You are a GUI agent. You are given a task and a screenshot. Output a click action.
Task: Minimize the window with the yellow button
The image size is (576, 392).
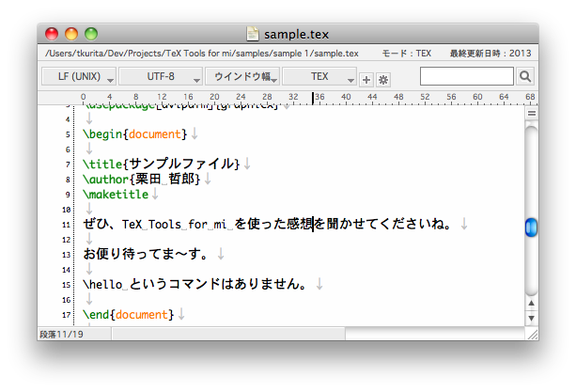pyautogui.click(x=71, y=34)
